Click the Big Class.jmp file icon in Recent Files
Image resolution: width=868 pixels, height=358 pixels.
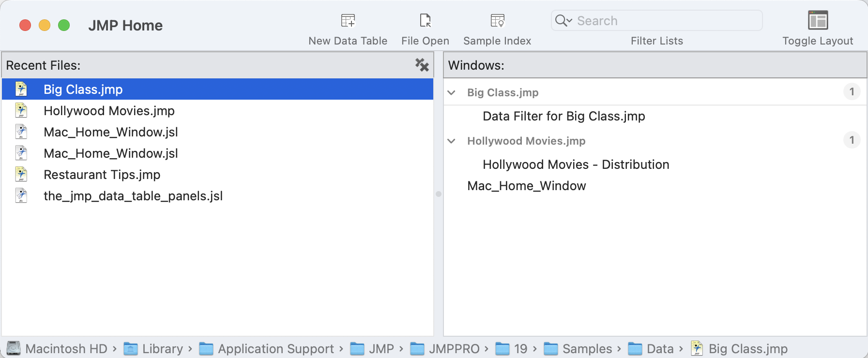21,89
